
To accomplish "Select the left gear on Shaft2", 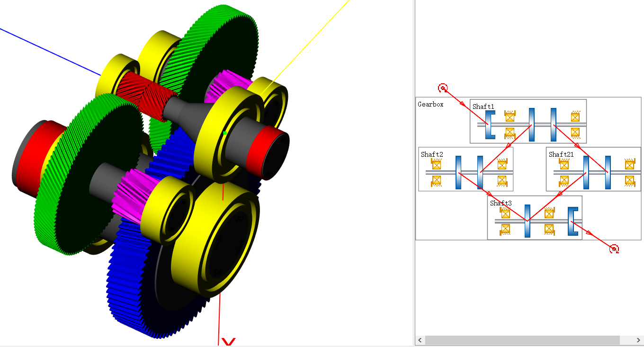I will (x=458, y=172).
